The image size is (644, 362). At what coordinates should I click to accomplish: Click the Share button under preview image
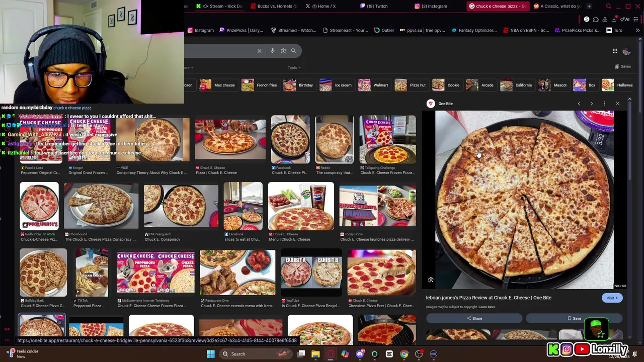point(474,318)
